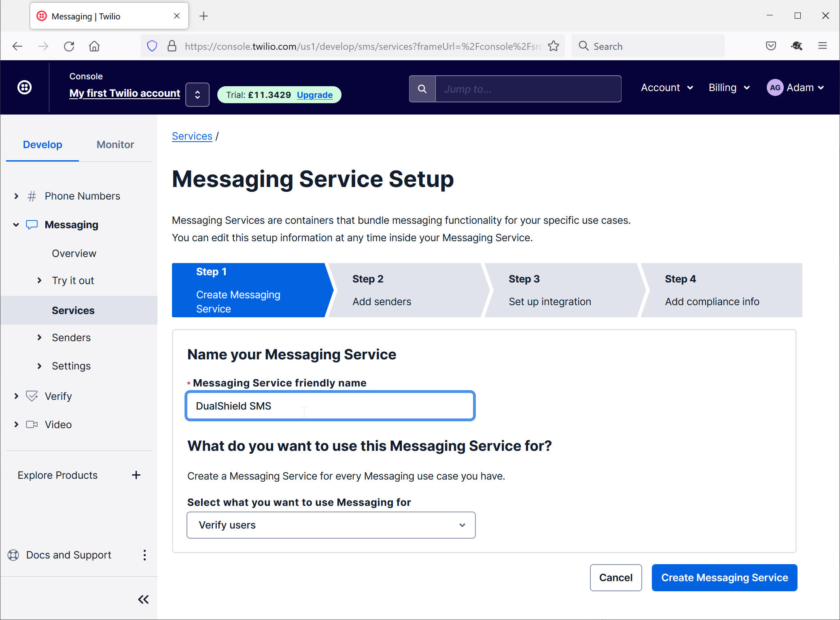Open the Verify users use-case dropdown
This screenshot has width=840, height=620.
[x=331, y=525]
